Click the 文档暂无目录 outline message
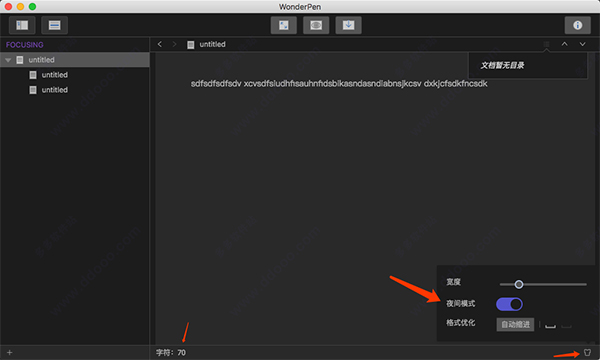Screen dimensions: 600x360 tap(502, 65)
